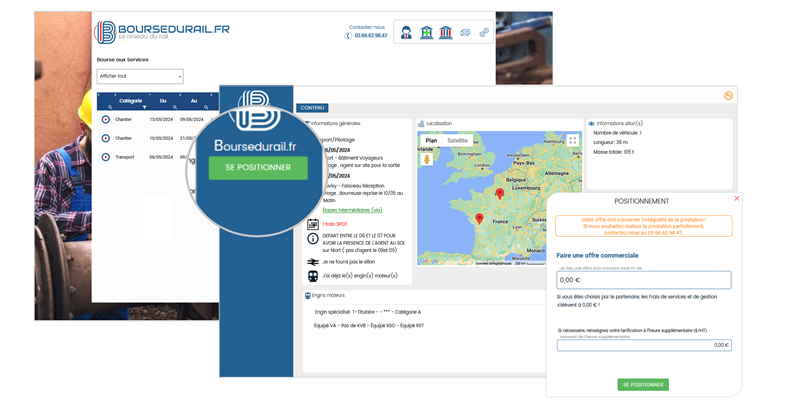Click the commercial offer amount field
Image resolution: width=800 pixels, height=413 pixels.
point(644,280)
